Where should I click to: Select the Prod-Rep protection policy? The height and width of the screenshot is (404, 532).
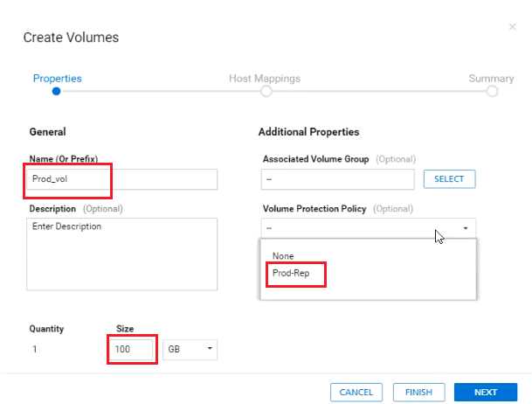[x=293, y=275]
